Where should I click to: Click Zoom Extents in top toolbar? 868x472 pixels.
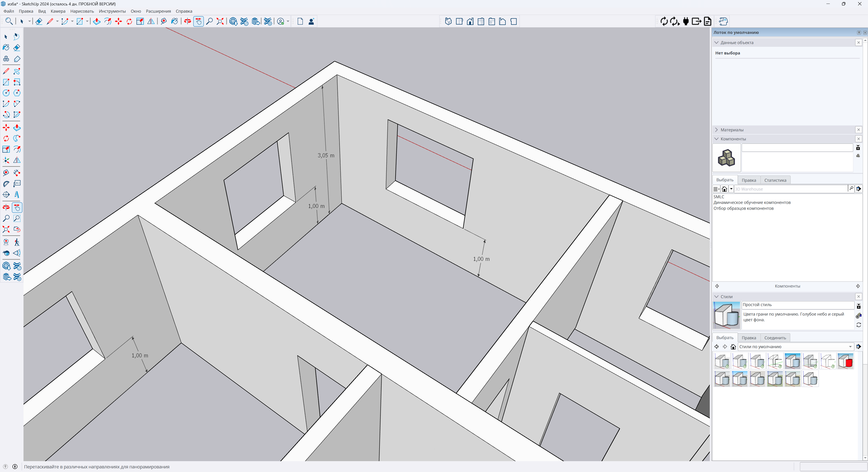(x=220, y=21)
